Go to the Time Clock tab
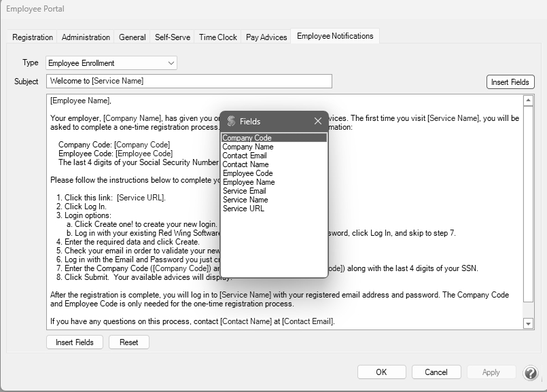 (x=218, y=37)
